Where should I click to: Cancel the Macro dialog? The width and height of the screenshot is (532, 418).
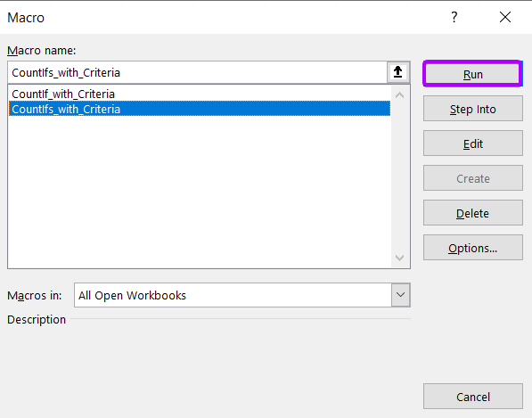pyautogui.click(x=472, y=397)
